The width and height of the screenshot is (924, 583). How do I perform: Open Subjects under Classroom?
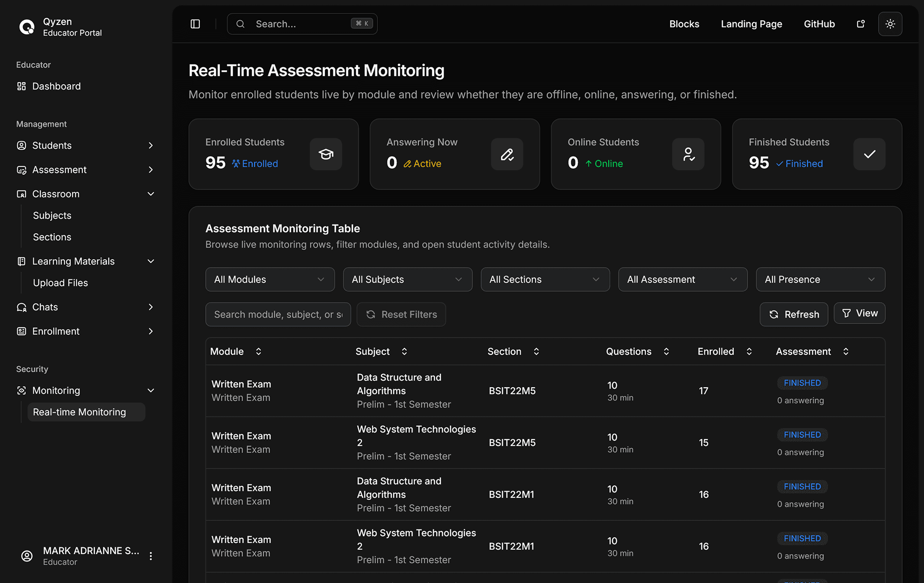(x=52, y=215)
